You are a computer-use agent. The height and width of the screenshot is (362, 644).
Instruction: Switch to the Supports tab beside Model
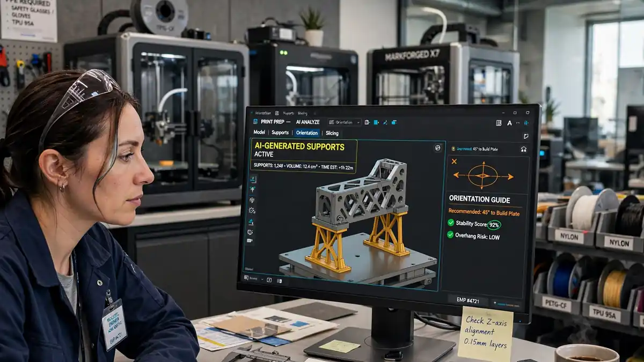[280, 132]
